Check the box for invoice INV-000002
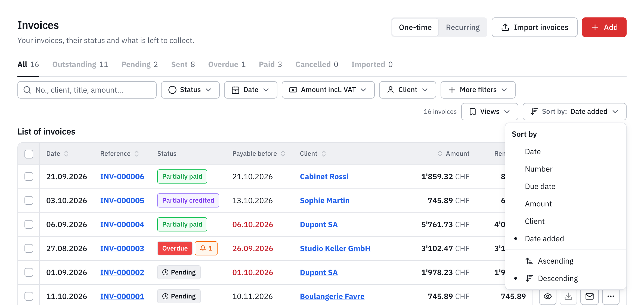Image resolution: width=644 pixels, height=305 pixels. (x=29, y=272)
